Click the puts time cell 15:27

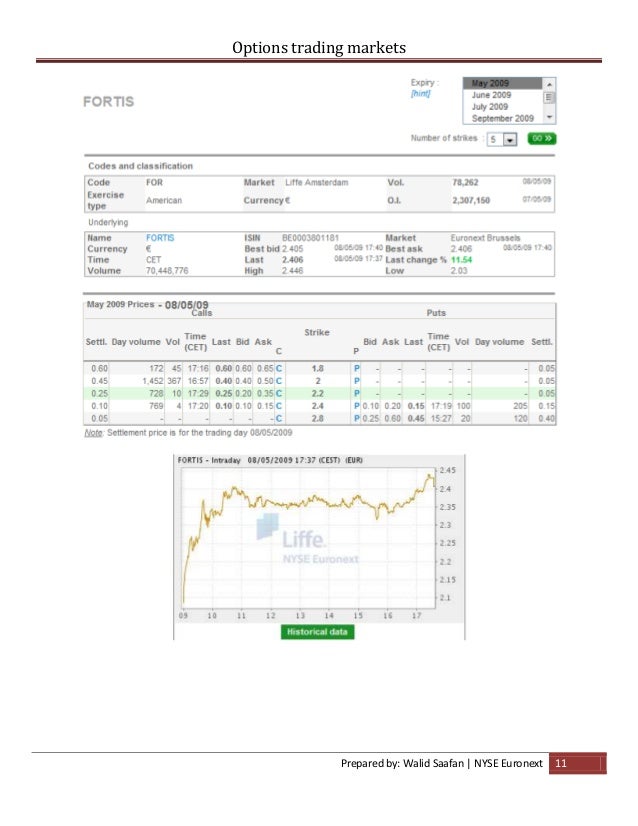coord(441,418)
